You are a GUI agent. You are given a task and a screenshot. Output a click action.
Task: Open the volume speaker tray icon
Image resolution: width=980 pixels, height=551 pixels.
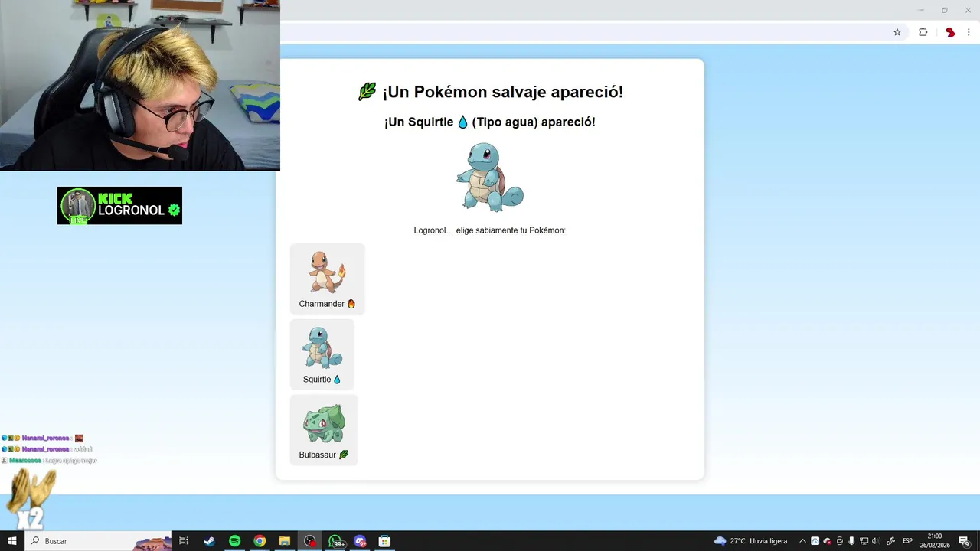click(876, 541)
